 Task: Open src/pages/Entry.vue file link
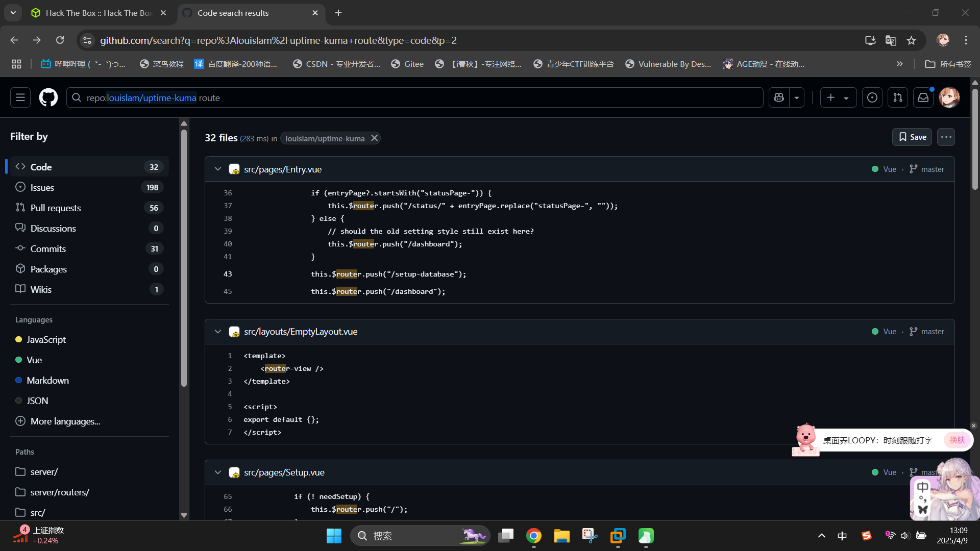(x=283, y=169)
